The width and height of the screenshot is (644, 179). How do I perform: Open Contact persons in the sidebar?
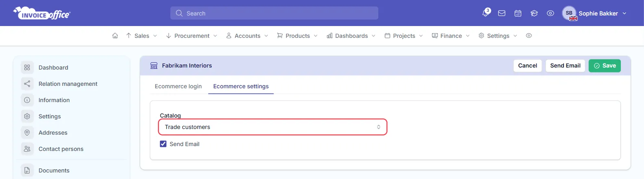tap(61, 149)
